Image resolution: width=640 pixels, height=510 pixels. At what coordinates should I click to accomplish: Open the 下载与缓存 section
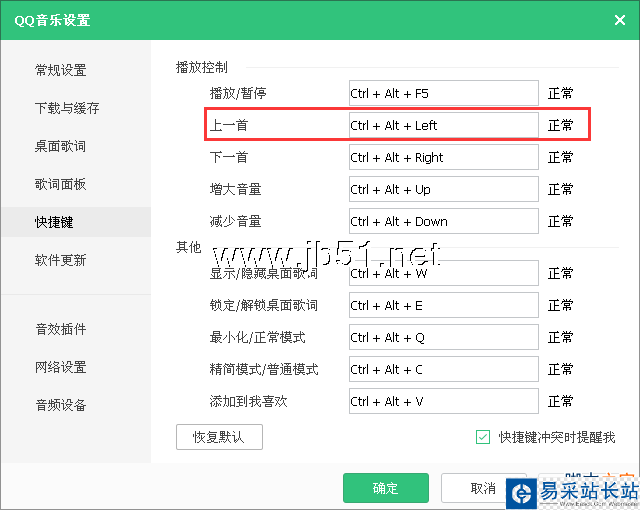click(67, 108)
